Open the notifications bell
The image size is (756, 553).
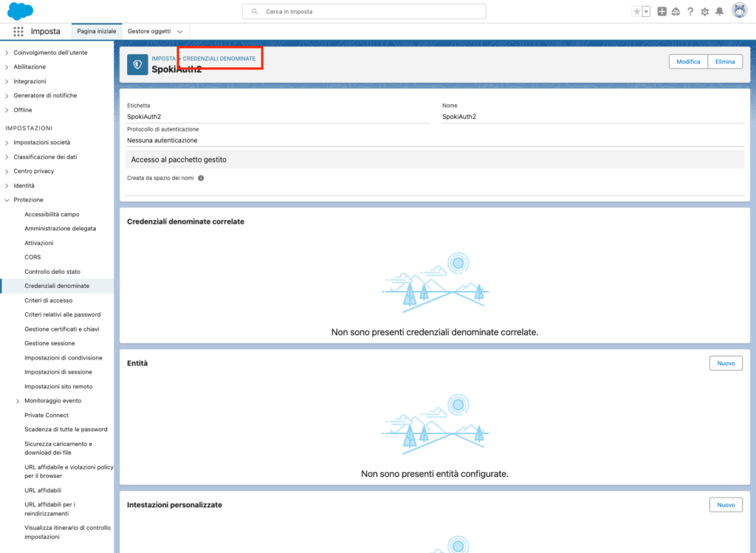click(719, 12)
